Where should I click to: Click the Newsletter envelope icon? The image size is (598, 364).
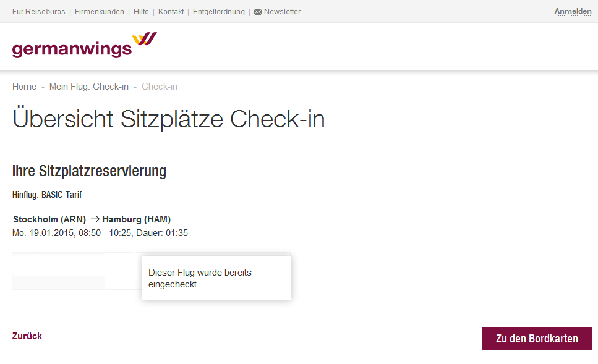click(258, 12)
